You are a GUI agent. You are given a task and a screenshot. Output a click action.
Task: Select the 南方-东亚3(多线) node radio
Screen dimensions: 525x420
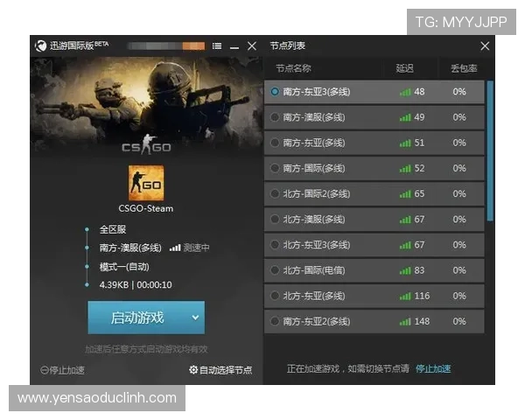click(275, 91)
